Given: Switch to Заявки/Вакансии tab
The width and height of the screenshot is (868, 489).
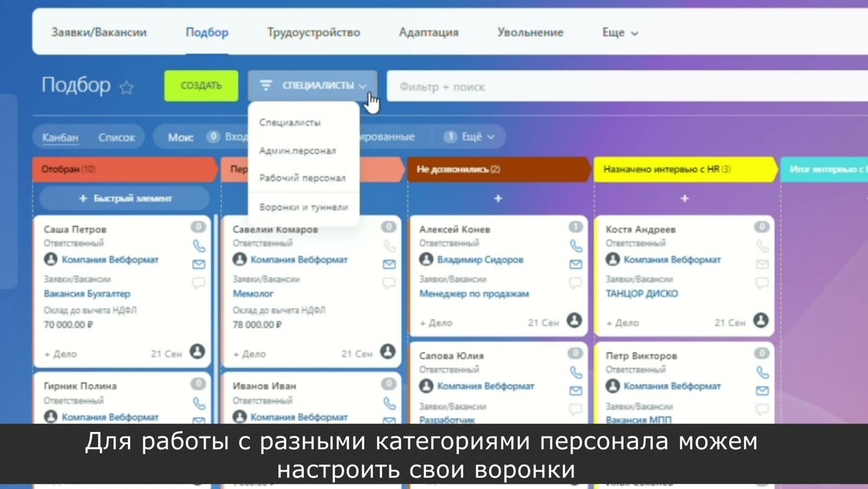Looking at the screenshot, I should pyautogui.click(x=99, y=32).
